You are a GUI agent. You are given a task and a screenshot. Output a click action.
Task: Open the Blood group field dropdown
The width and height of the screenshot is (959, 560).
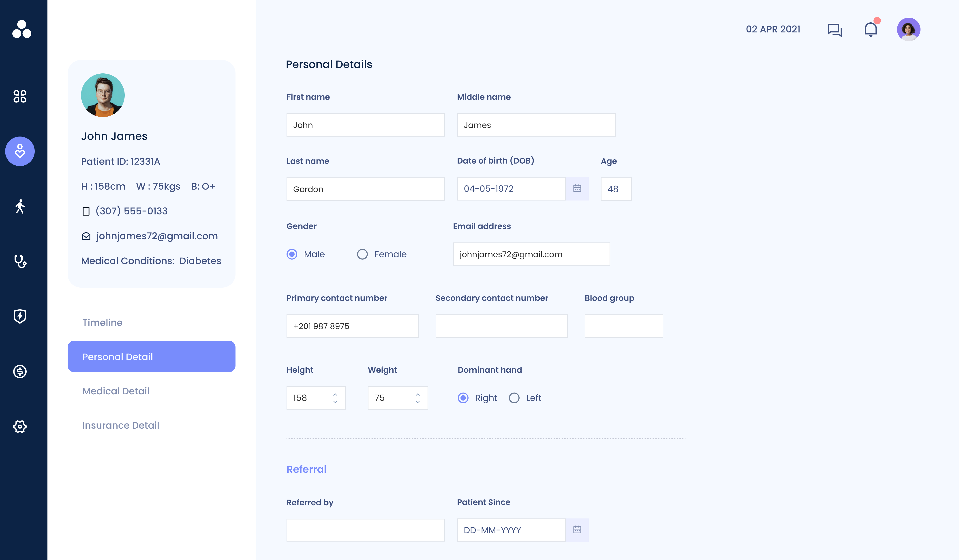tap(624, 326)
